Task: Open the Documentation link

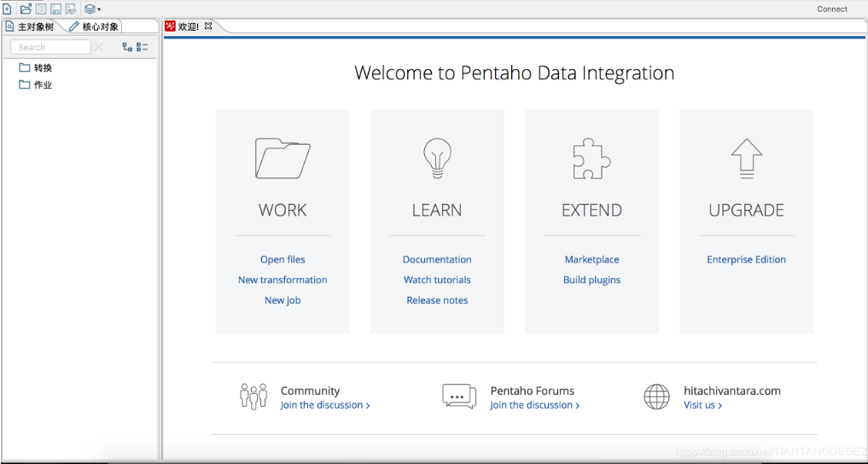Action: pos(437,259)
